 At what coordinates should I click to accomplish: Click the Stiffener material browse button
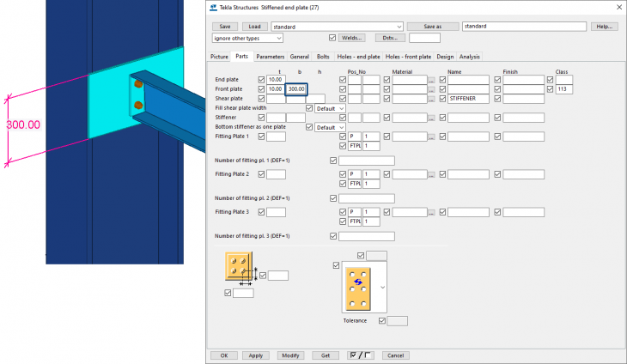point(431,118)
